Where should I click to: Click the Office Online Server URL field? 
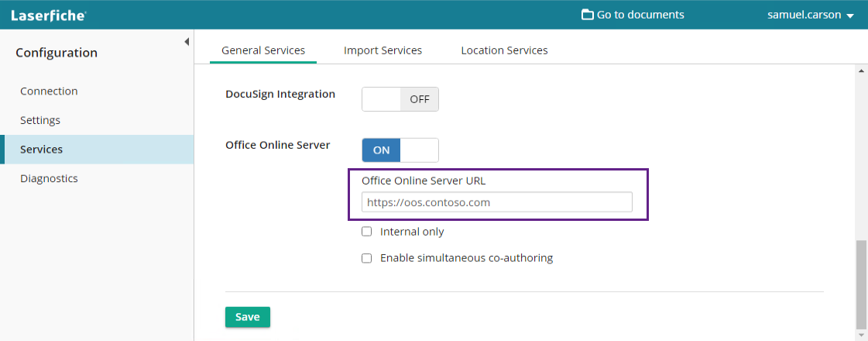(x=496, y=202)
